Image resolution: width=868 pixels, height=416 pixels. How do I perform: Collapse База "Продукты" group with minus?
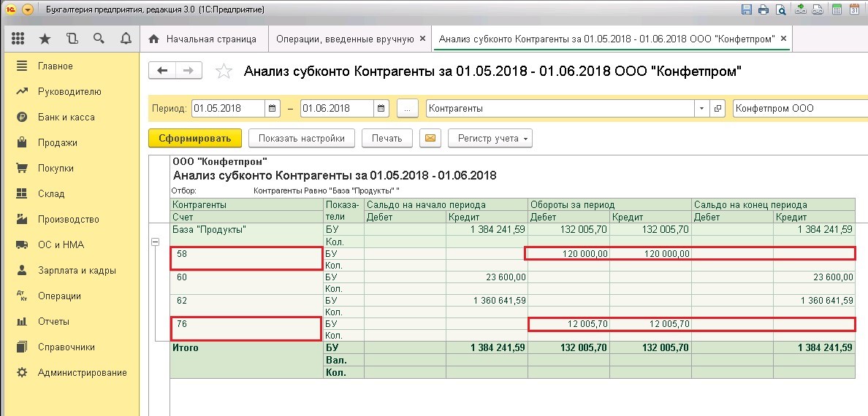coord(155,242)
